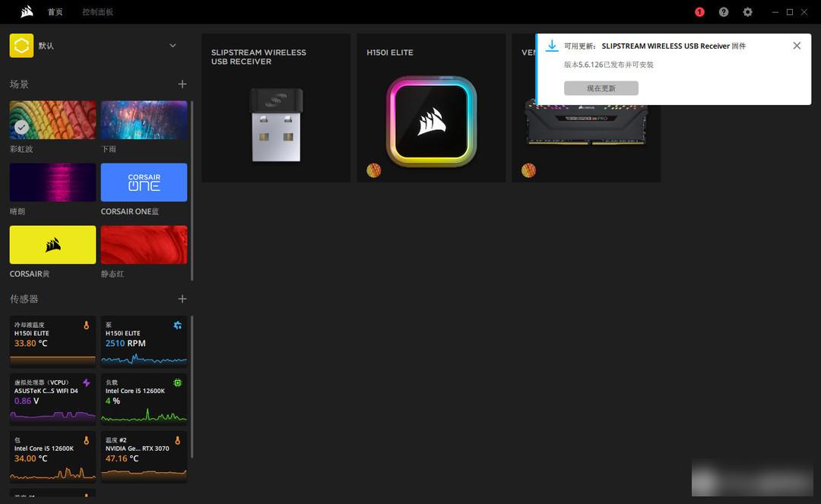
Task: Click the 现在更新 update button
Action: 601,88
